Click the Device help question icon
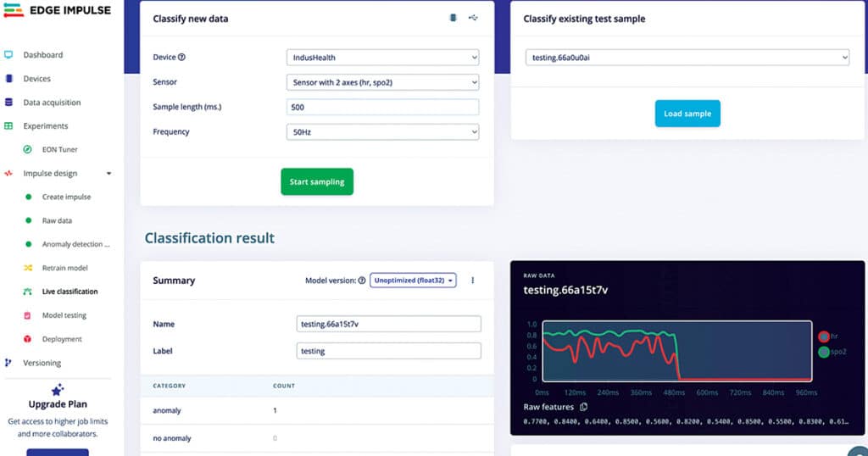This screenshot has width=868, height=456. click(181, 57)
